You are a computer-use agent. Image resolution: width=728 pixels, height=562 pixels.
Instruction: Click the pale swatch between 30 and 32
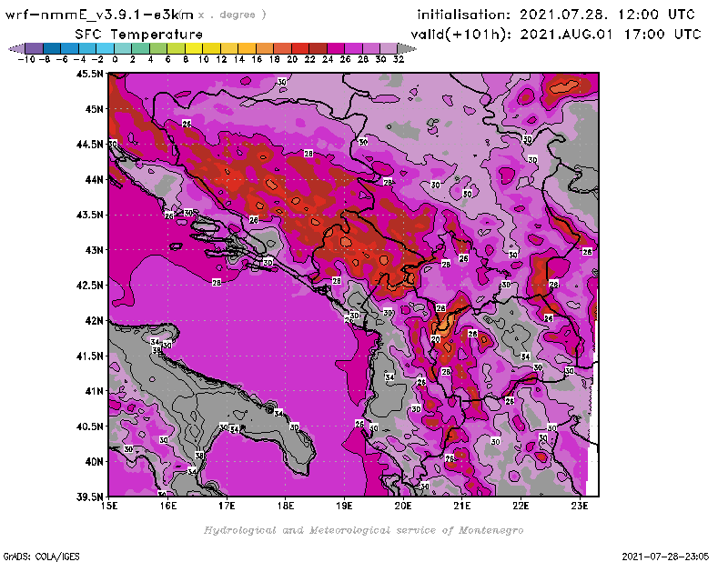click(389, 48)
